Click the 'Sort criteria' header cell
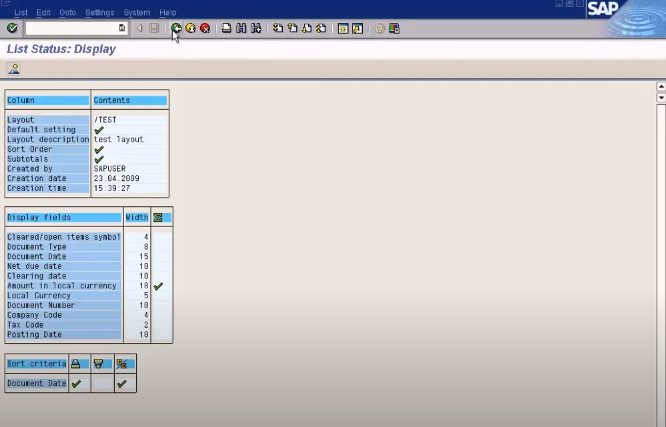The height and width of the screenshot is (427, 666). pyautogui.click(x=37, y=364)
